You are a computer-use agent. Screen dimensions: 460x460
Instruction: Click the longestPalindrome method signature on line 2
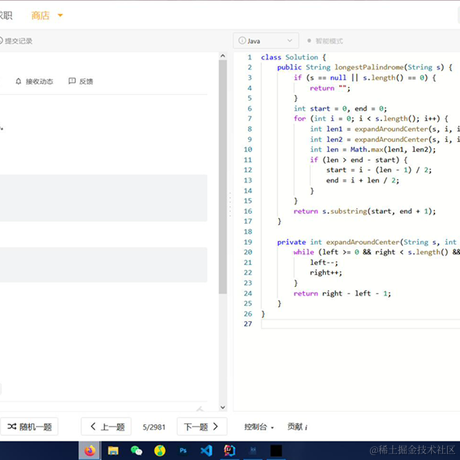[x=365, y=67]
